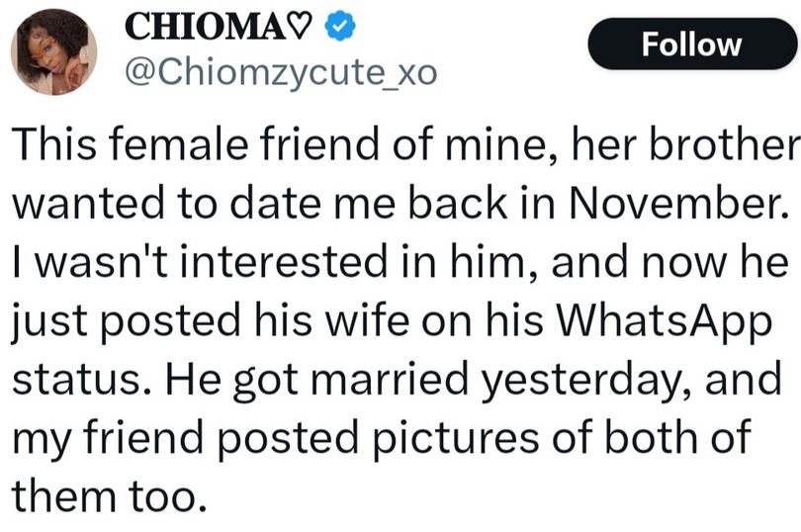801x532 pixels.
Task: Click the final line "them too."
Action: pos(109,493)
